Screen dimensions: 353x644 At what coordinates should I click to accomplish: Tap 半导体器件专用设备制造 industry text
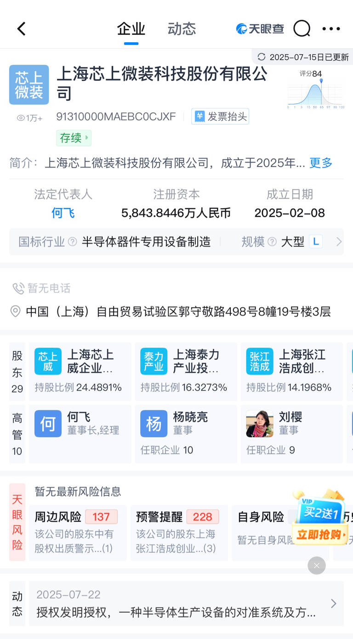(x=146, y=242)
